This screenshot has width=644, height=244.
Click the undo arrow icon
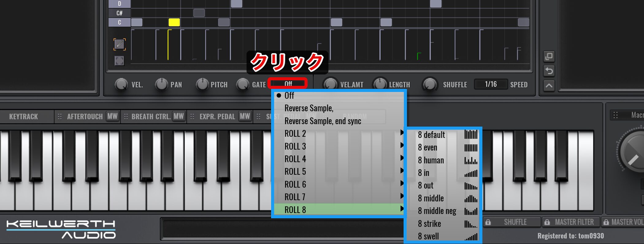(x=549, y=71)
